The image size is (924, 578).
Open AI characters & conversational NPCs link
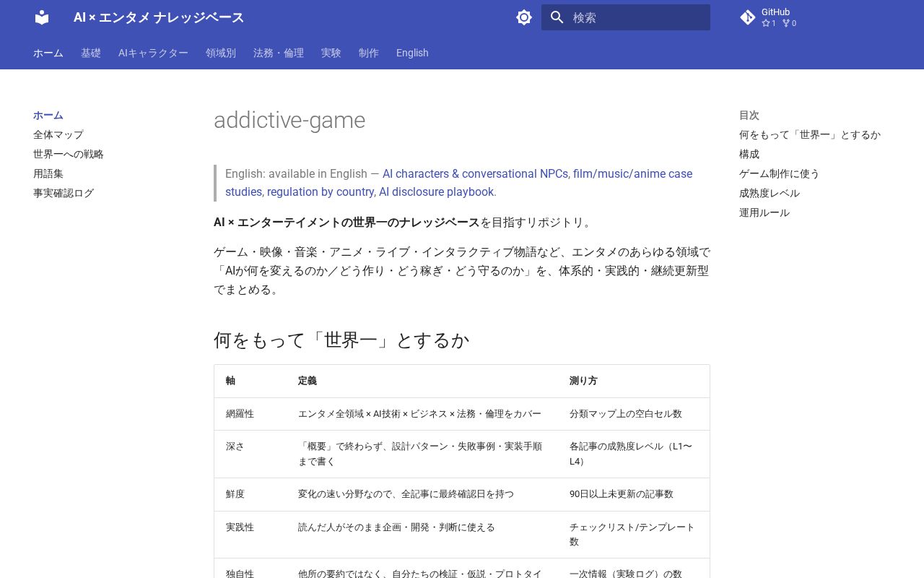coord(475,173)
